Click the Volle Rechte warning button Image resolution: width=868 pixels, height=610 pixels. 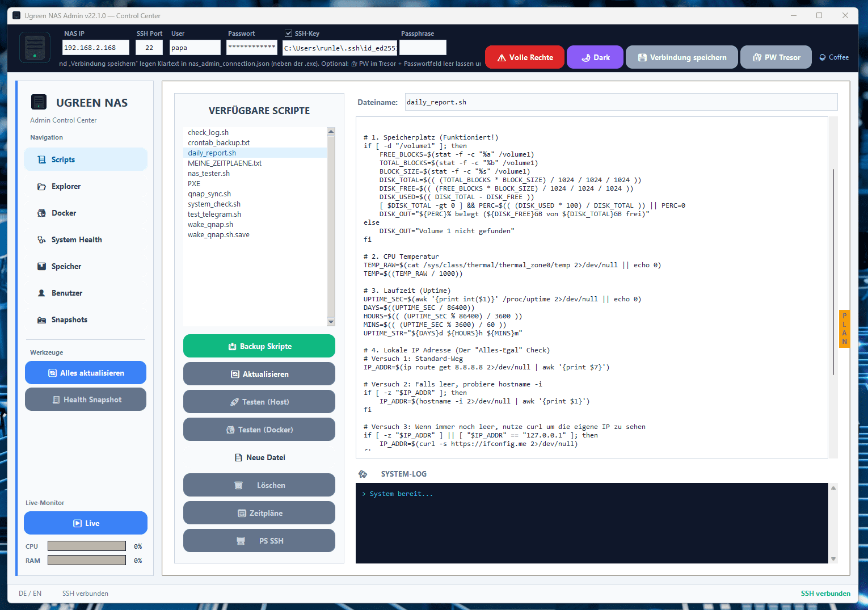pyautogui.click(x=525, y=57)
